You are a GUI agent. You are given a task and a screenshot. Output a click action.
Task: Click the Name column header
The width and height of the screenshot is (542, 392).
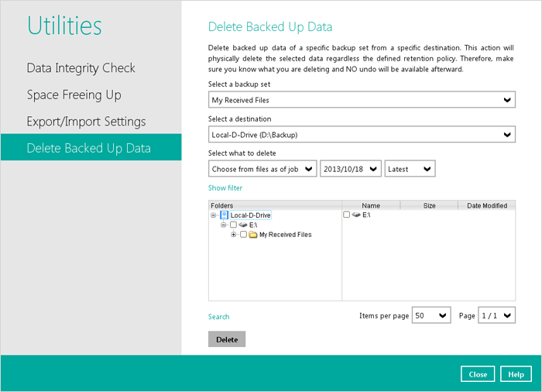coord(371,205)
